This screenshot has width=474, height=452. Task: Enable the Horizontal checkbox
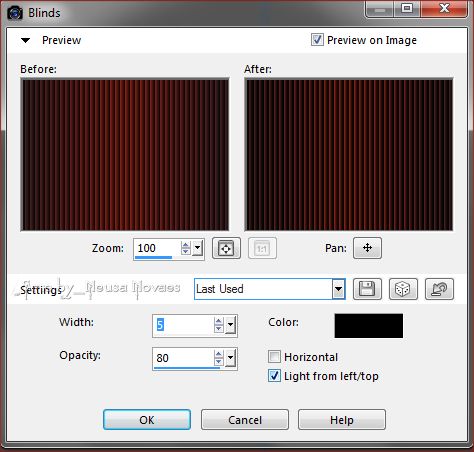[274, 356]
